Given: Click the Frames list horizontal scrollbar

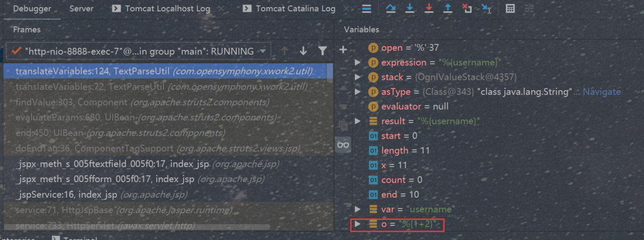Looking at the screenshot, I should [137, 226].
